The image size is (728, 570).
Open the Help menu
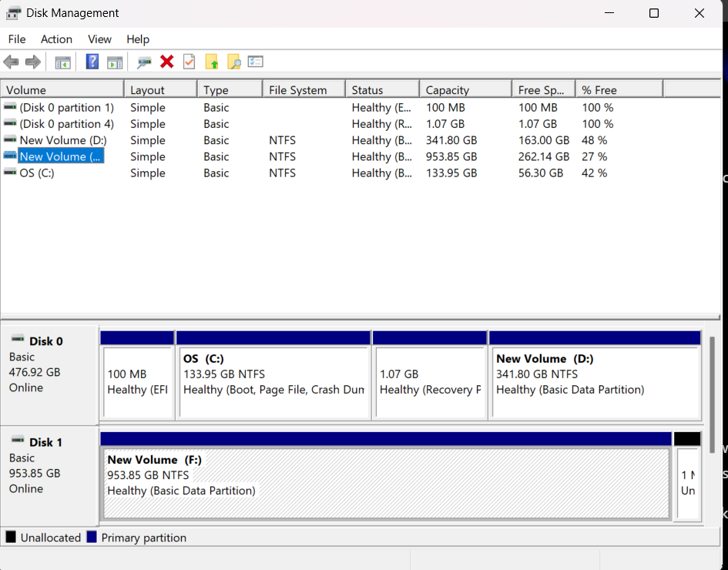tap(137, 39)
